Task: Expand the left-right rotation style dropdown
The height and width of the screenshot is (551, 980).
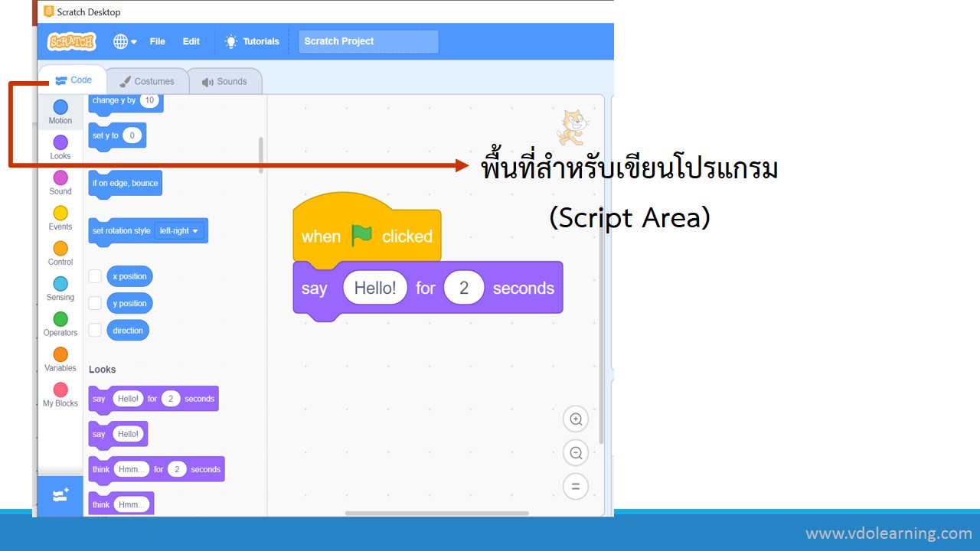Action: click(179, 231)
